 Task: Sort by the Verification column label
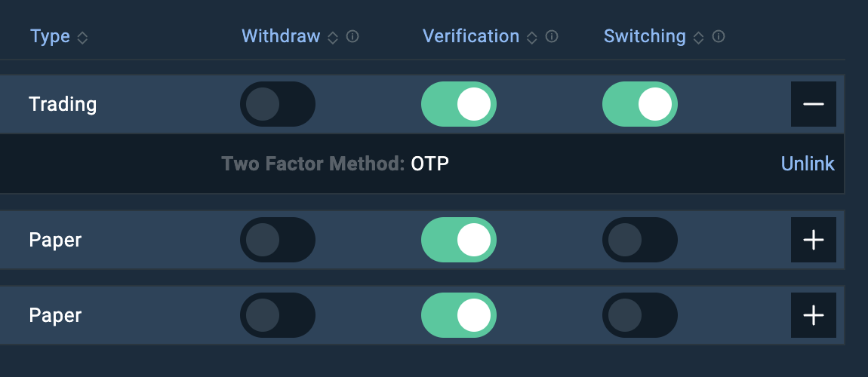coord(471,36)
